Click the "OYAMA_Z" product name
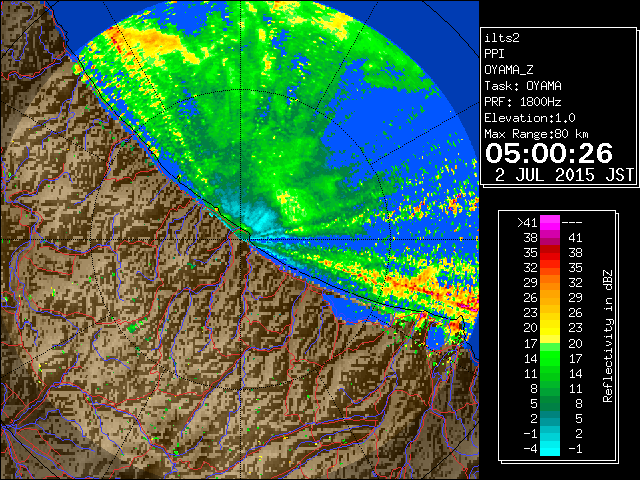The image size is (640, 480). [x=509, y=70]
